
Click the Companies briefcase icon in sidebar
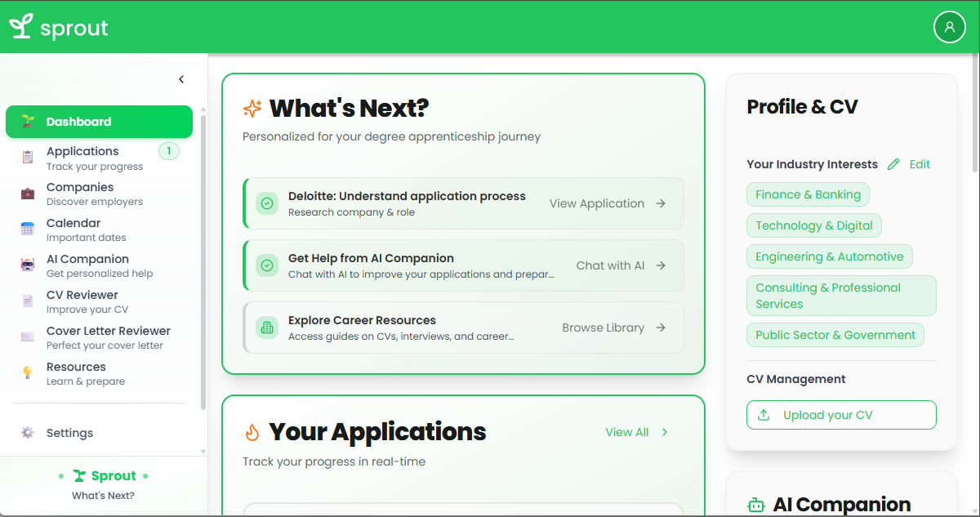click(x=28, y=194)
